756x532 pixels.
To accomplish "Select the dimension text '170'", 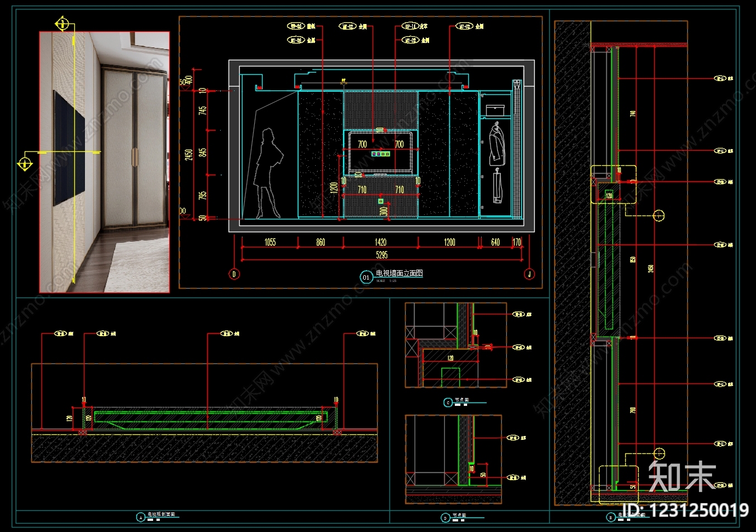I will [517, 242].
